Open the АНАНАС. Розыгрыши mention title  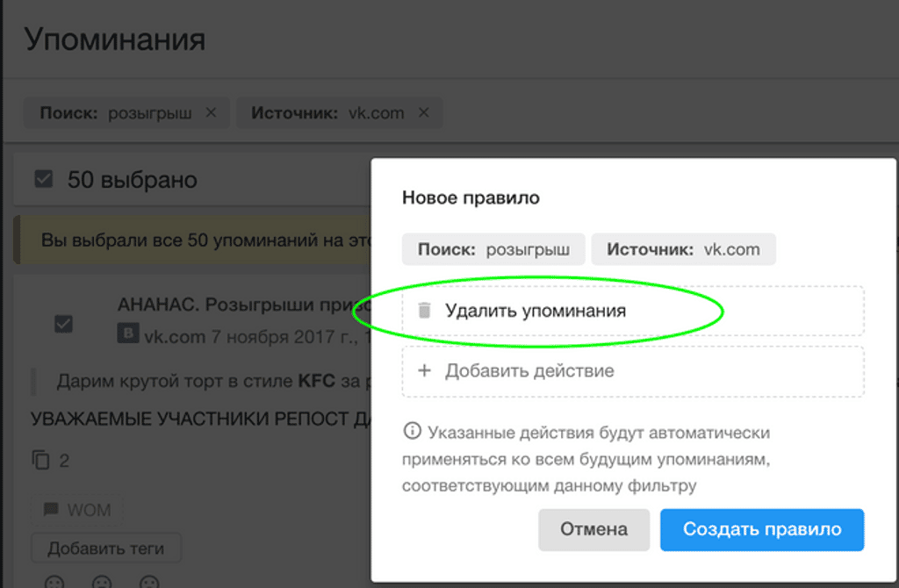(244, 304)
